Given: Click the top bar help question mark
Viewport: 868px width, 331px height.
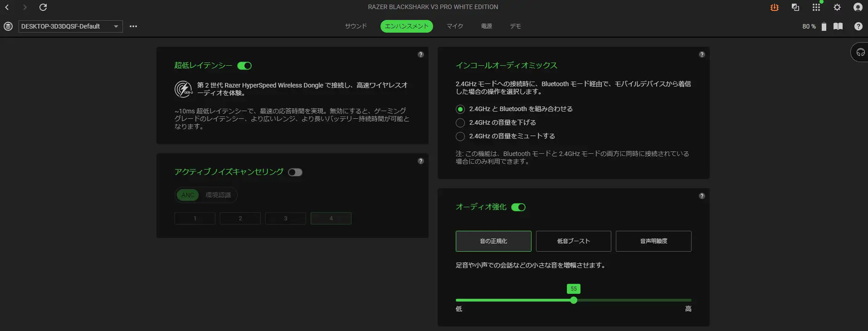Looking at the screenshot, I should click(x=858, y=26).
